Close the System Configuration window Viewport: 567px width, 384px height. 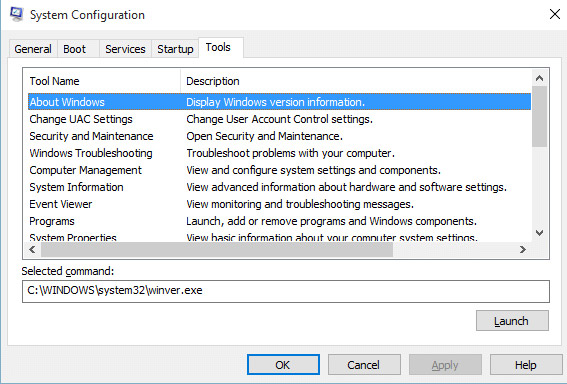(554, 14)
